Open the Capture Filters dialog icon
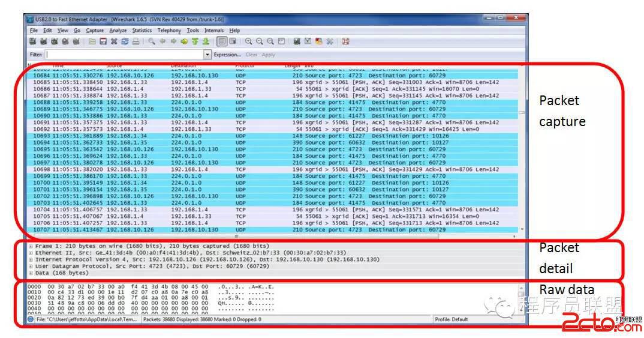 (297, 41)
